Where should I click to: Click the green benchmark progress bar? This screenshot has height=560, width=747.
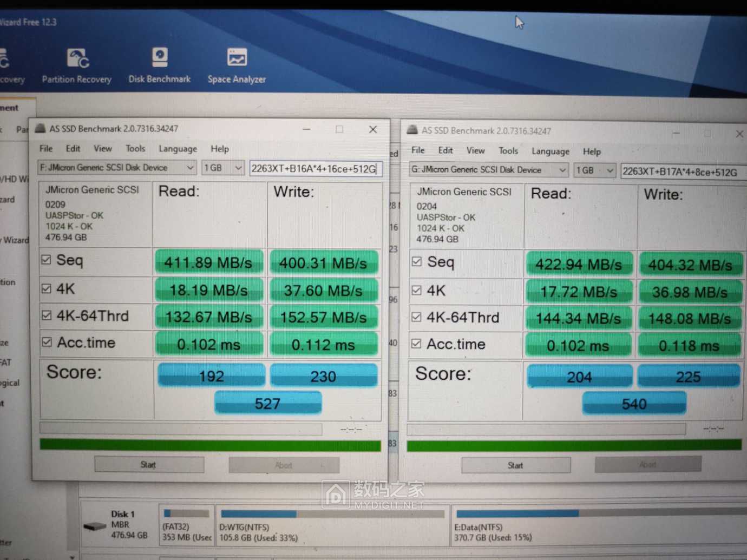tap(211, 444)
